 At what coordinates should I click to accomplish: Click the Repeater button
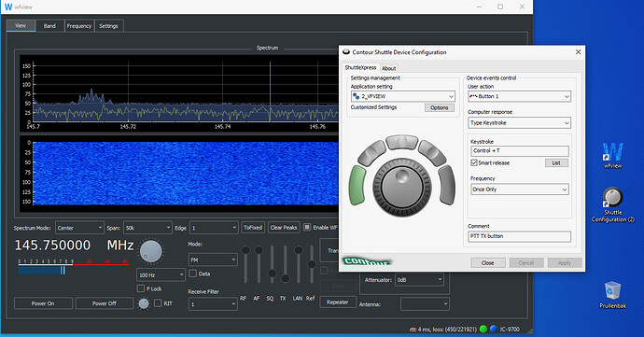(338, 302)
